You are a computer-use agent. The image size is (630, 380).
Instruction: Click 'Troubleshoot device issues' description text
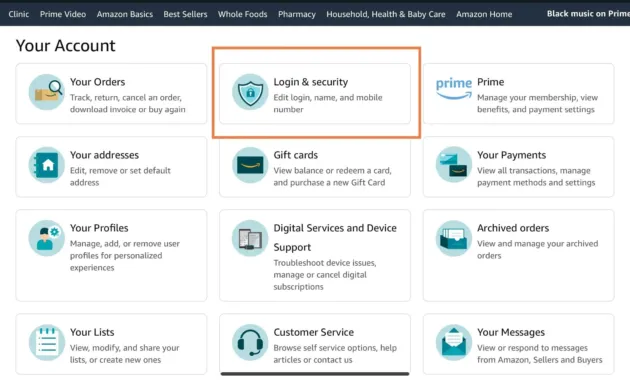325,275
